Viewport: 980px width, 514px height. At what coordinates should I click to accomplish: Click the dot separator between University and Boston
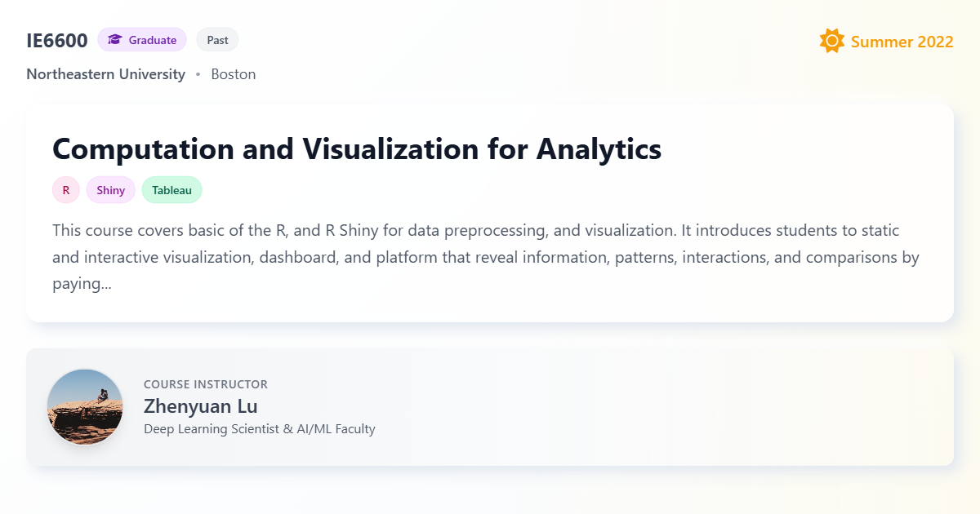pyautogui.click(x=197, y=74)
